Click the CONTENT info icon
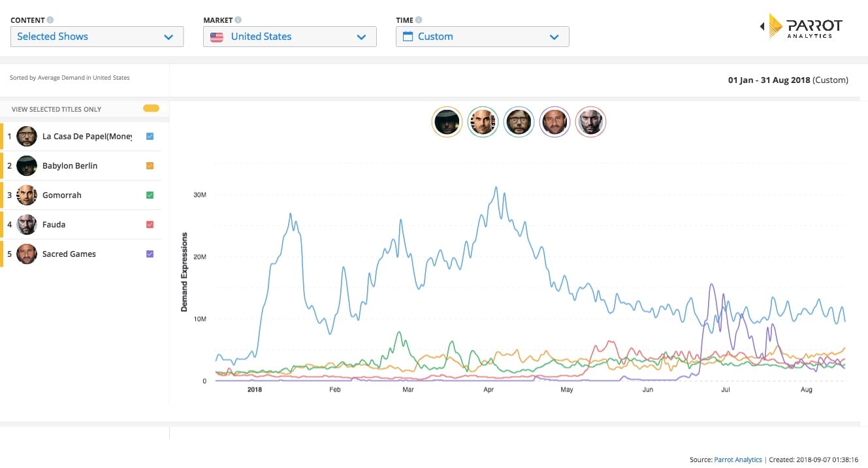 [x=51, y=20]
